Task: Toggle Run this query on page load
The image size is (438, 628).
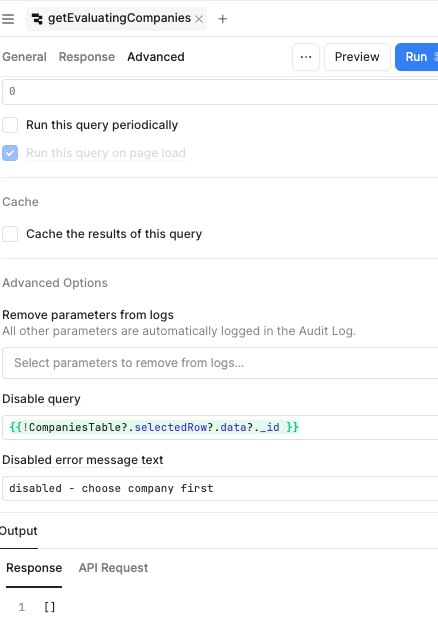Action: point(10,153)
